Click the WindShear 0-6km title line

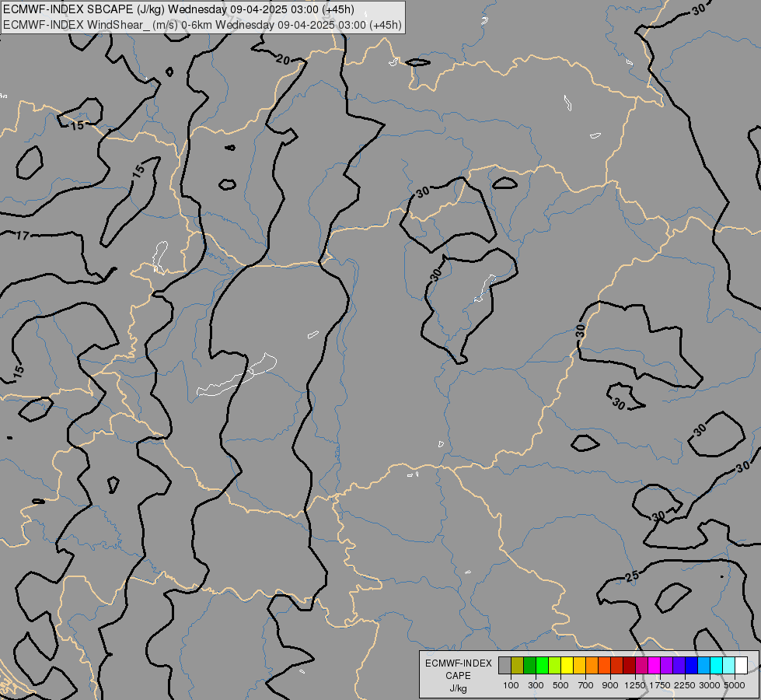[x=202, y=25]
